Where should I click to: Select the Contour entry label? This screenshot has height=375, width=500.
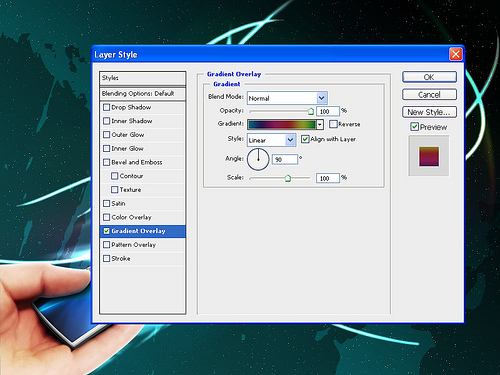coord(131,176)
